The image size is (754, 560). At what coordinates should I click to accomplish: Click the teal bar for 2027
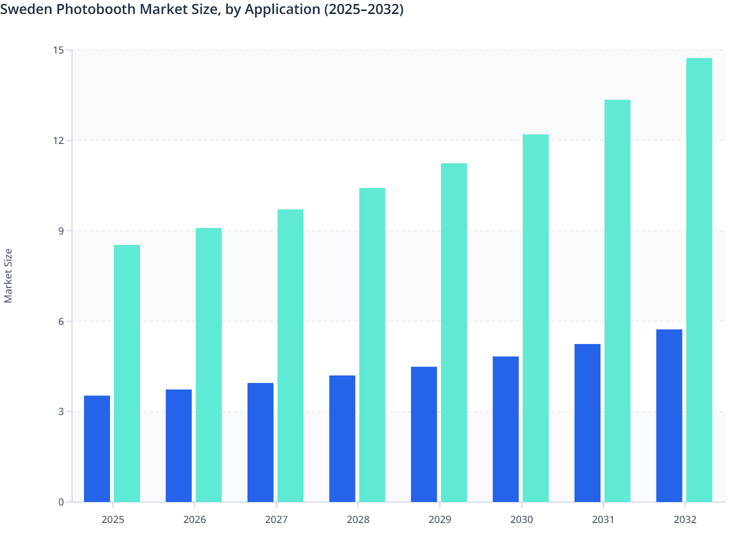click(x=290, y=355)
